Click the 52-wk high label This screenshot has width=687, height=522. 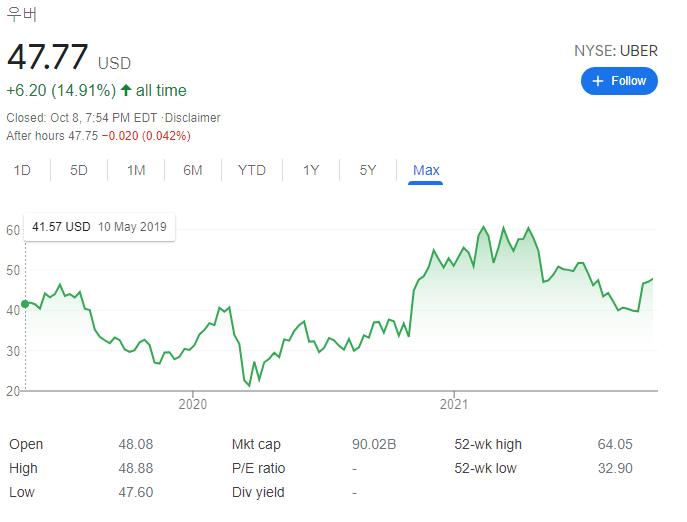[x=488, y=444]
